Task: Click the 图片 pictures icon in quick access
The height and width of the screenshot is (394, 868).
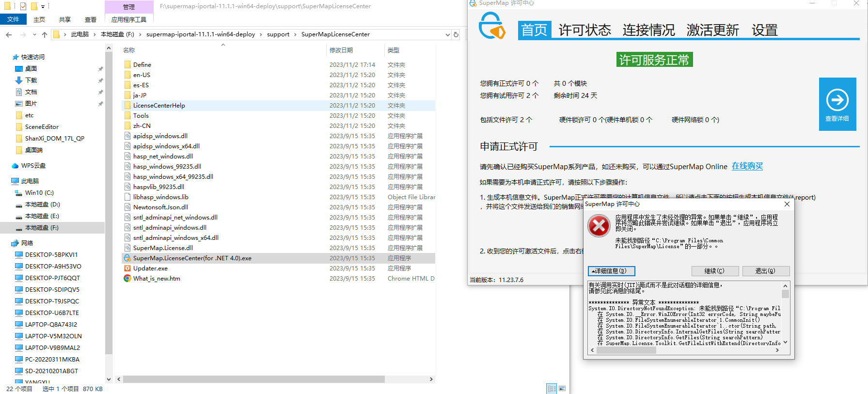Action: point(19,104)
